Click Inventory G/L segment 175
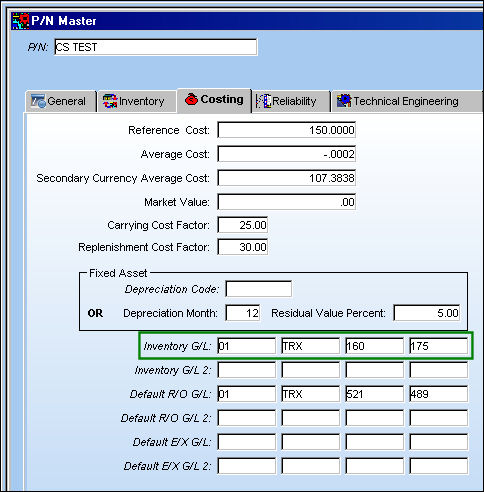This screenshot has width=484, height=492. pos(439,346)
